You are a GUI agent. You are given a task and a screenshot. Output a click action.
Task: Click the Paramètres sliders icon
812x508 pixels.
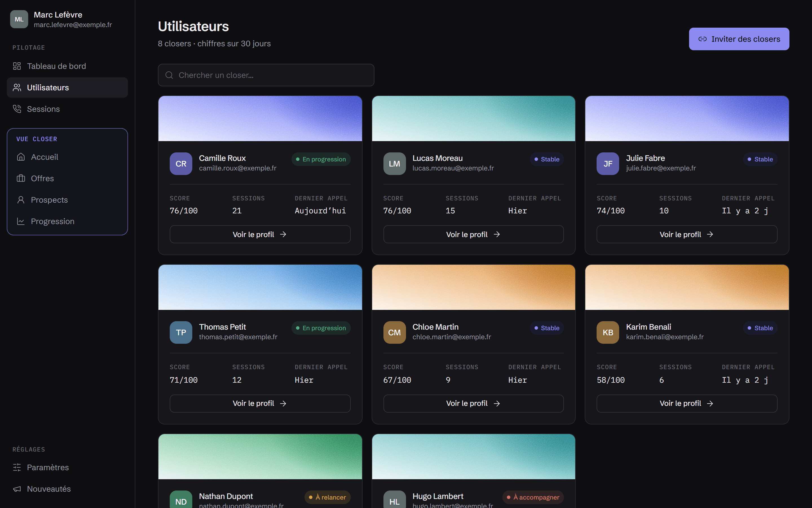17,467
